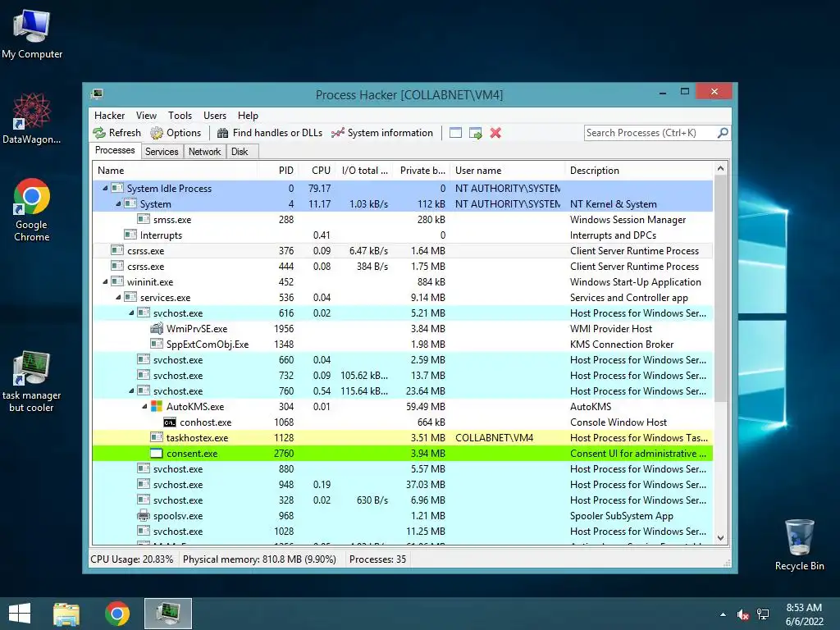The image size is (840, 630).
Task: Select the csrss.exe PID 376 row
Action: click(403, 251)
